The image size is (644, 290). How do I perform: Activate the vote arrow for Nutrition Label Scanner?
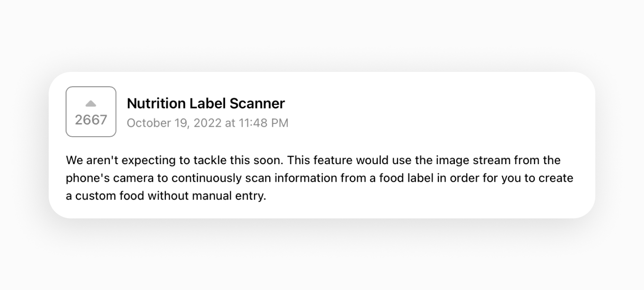click(90, 104)
